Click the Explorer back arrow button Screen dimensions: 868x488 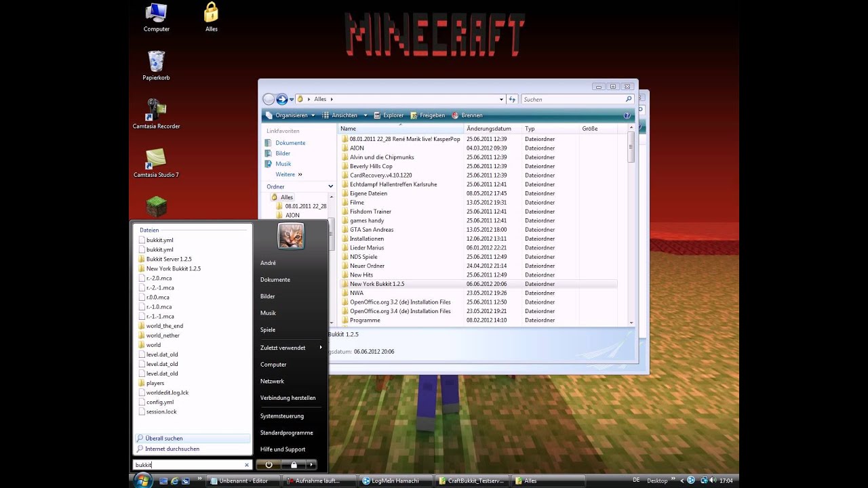(x=269, y=100)
